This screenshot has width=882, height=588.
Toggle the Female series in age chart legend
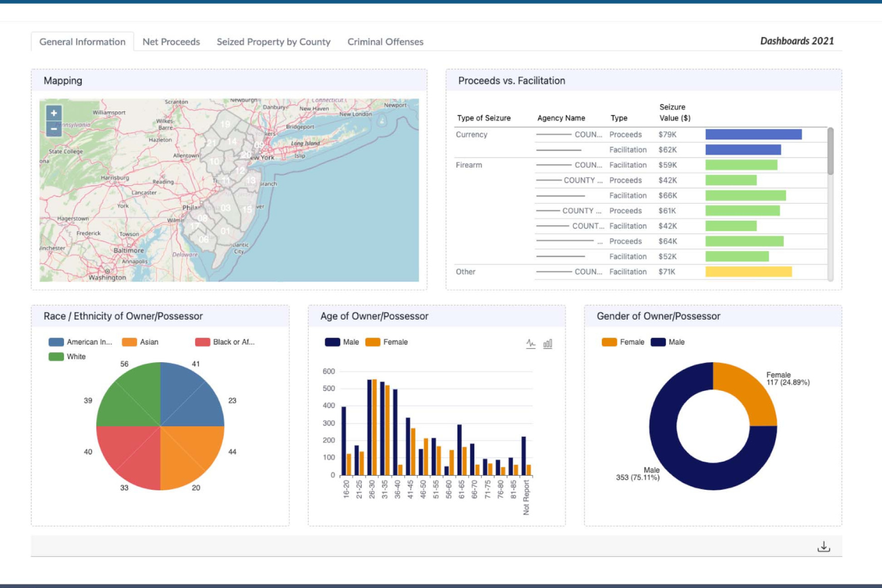(386, 342)
